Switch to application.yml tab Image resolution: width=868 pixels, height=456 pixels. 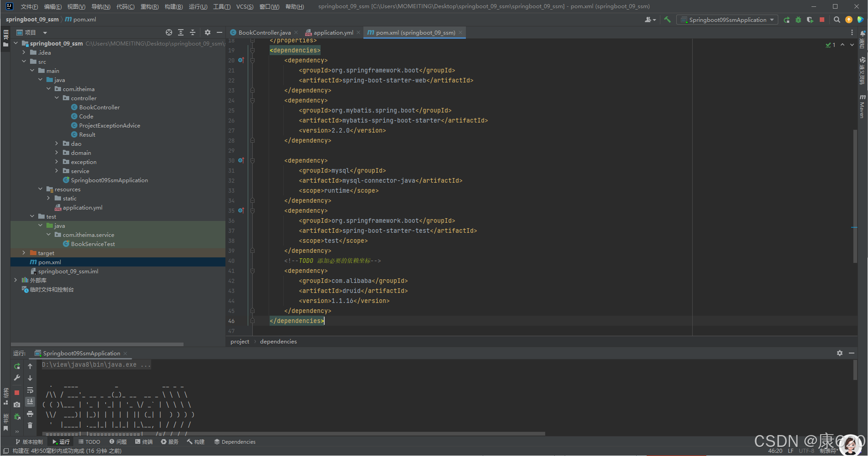pos(332,32)
